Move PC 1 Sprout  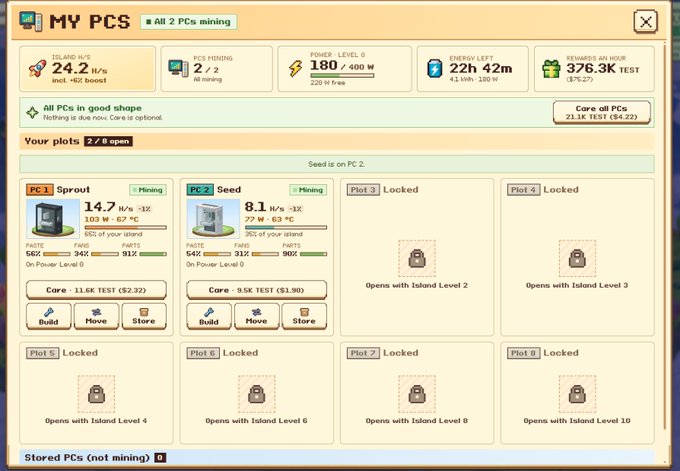[96, 316]
